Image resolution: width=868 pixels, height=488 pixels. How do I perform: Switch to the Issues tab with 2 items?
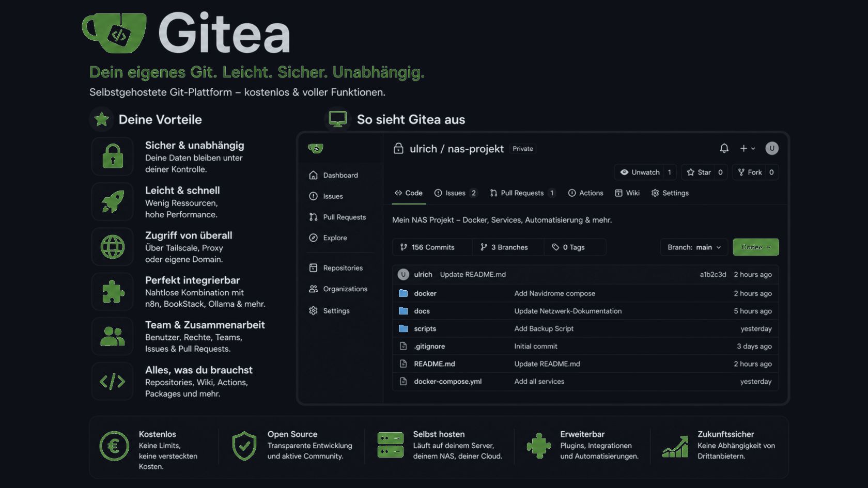tap(456, 193)
